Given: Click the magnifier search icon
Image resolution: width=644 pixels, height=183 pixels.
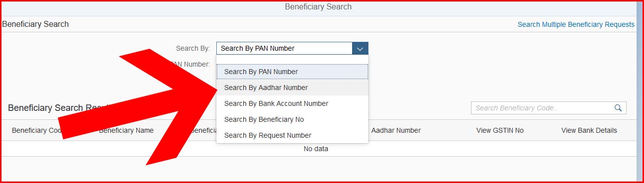Looking at the screenshot, I should click(618, 108).
